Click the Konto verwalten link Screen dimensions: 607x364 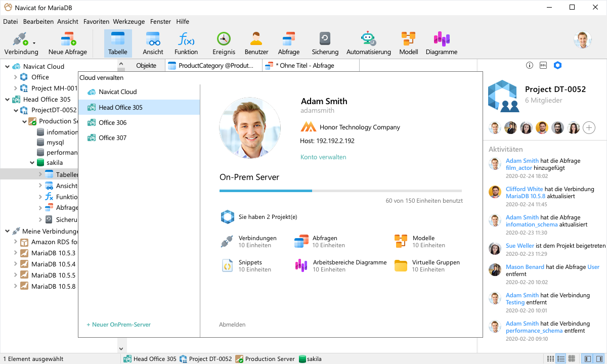pyautogui.click(x=323, y=157)
